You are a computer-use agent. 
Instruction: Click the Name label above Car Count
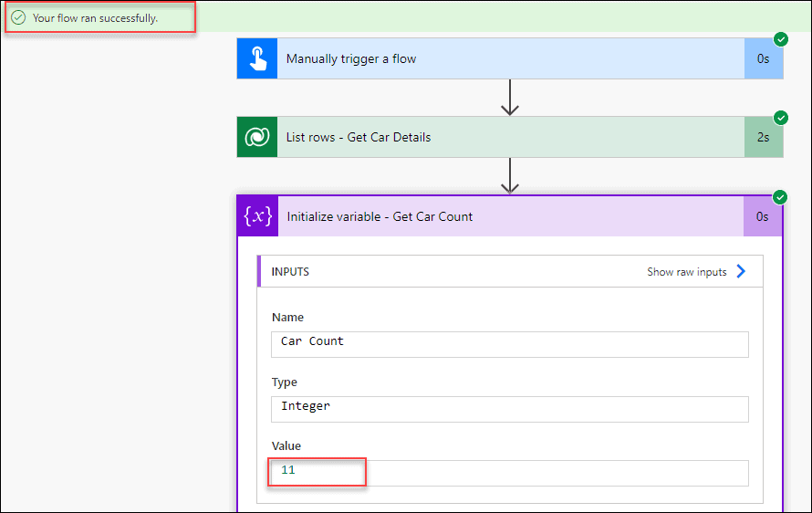click(x=287, y=317)
